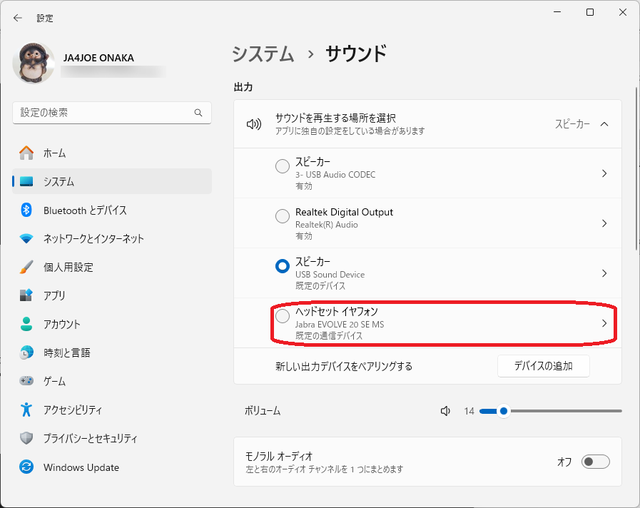
Task: Select ヘッドセット イヤフォン Jabra radio button
Action: point(282,316)
